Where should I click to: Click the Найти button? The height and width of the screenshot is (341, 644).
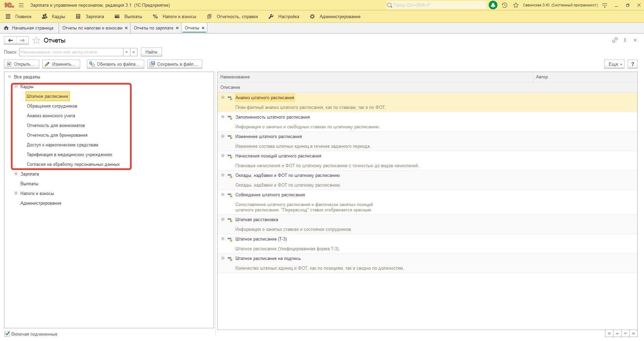(151, 52)
